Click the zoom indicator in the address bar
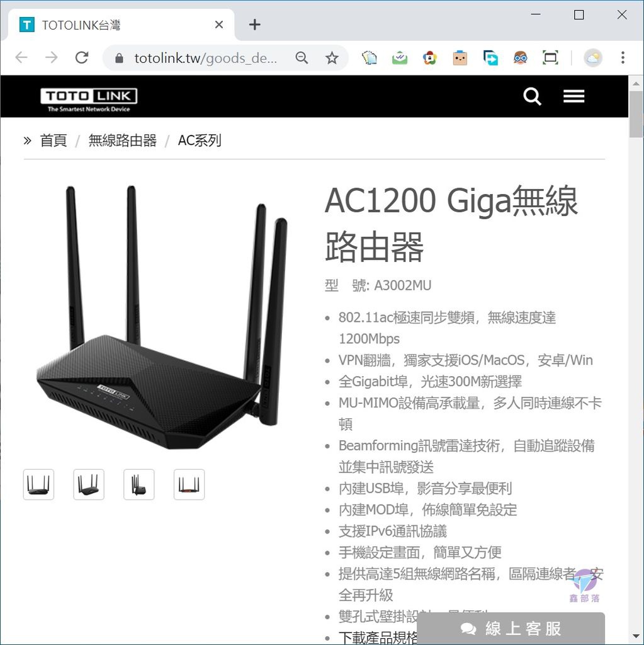The image size is (644, 645). [x=302, y=58]
